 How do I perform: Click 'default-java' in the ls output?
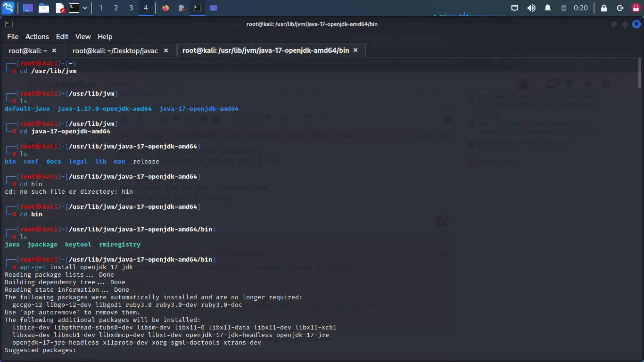27,109
